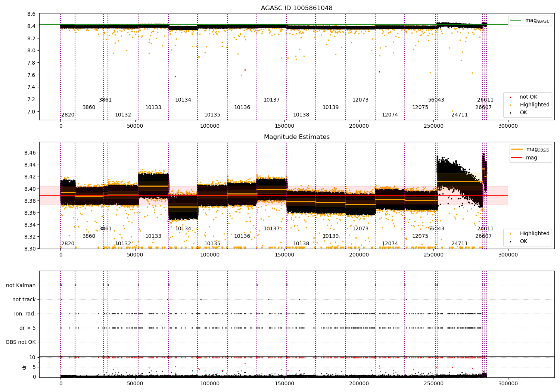This screenshot has height=392, width=560.
Task: Click the 8.38 y-axis tick label
Action: click(30, 201)
